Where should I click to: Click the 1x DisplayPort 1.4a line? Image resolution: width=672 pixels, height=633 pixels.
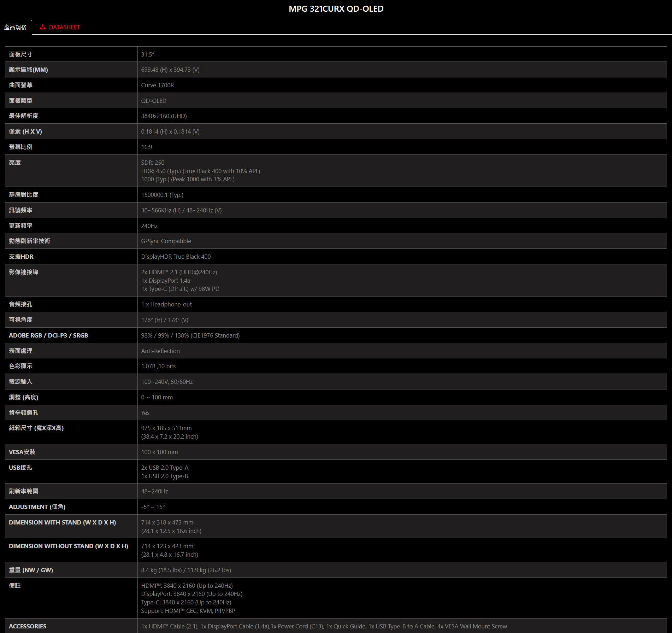(x=166, y=281)
